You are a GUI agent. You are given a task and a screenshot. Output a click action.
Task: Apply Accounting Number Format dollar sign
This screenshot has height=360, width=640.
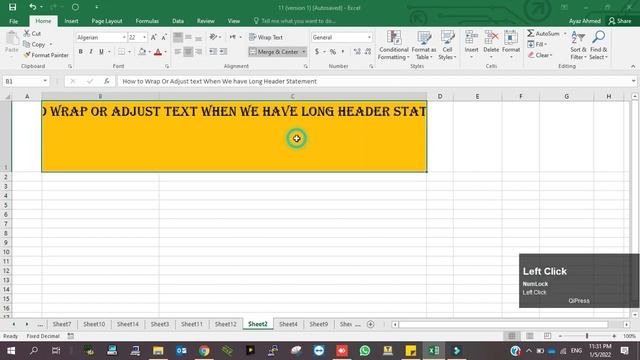tap(317, 52)
